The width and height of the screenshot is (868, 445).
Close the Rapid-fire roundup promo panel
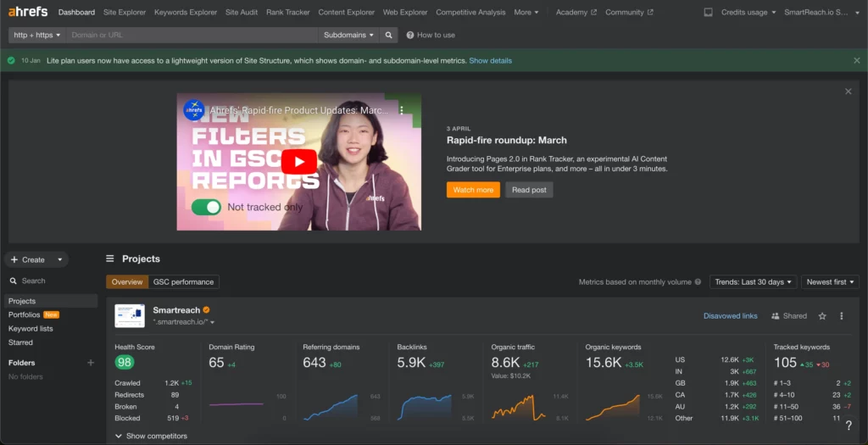[x=848, y=92]
